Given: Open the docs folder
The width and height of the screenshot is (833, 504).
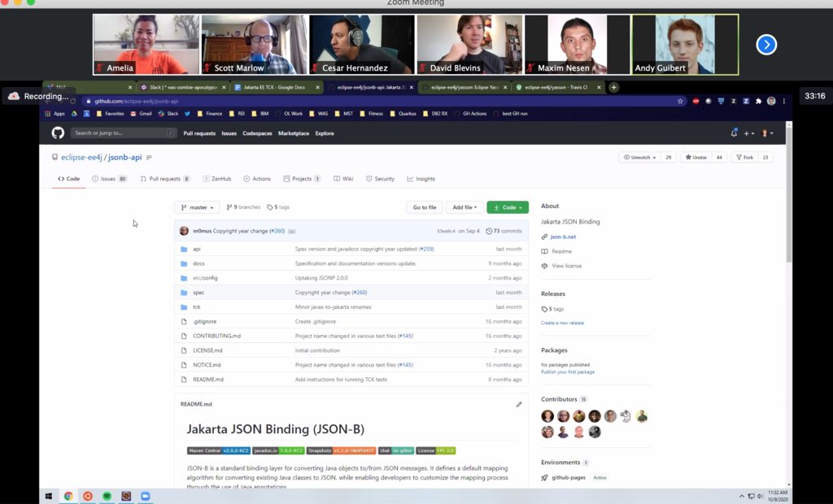Looking at the screenshot, I should pos(198,263).
